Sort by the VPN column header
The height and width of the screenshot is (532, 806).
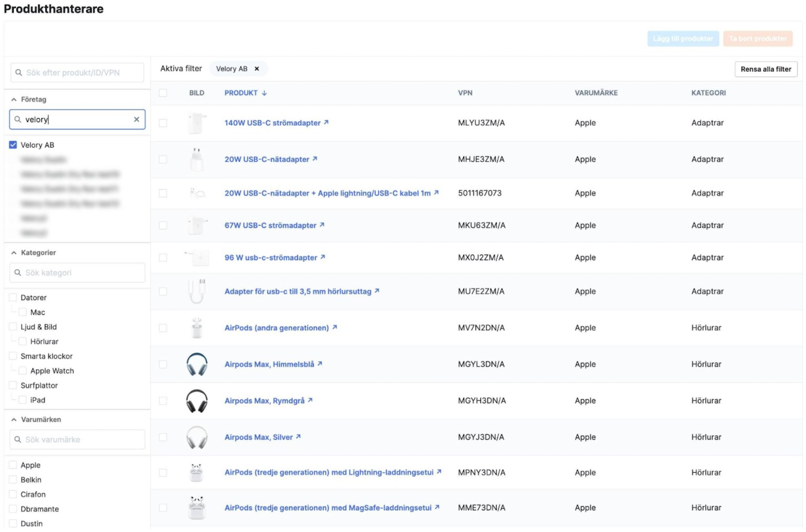[x=465, y=93]
